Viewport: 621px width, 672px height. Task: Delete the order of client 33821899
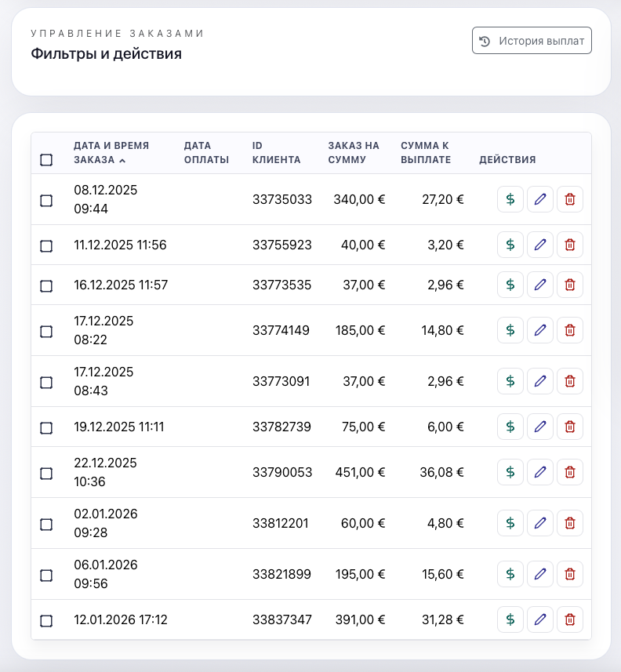click(570, 574)
